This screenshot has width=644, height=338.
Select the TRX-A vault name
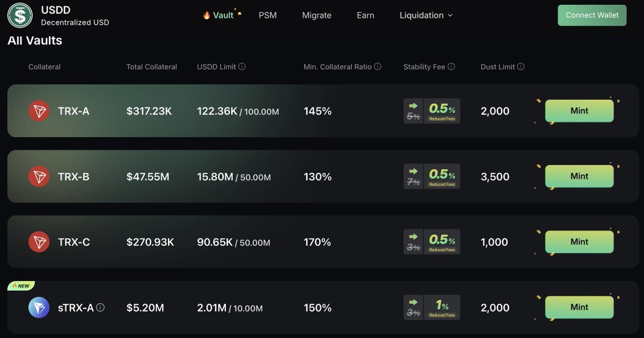[74, 111]
